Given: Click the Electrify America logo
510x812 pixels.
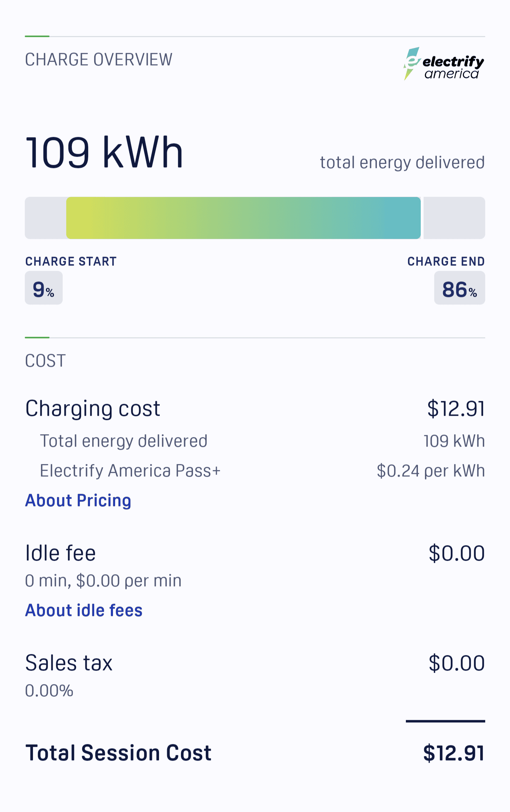Looking at the screenshot, I should pos(444,64).
